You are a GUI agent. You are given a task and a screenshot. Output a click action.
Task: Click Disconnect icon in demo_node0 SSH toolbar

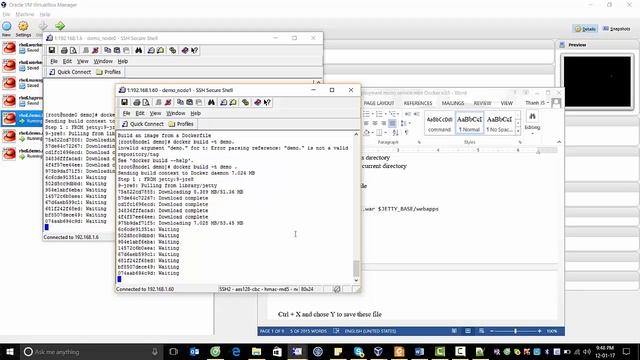click(x=95, y=50)
